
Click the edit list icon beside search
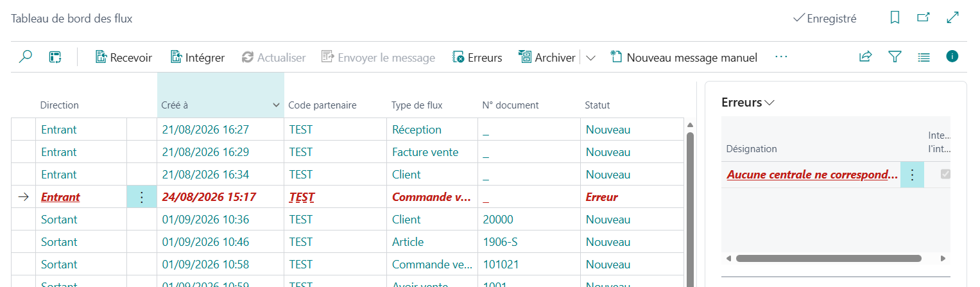(x=55, y=57)
